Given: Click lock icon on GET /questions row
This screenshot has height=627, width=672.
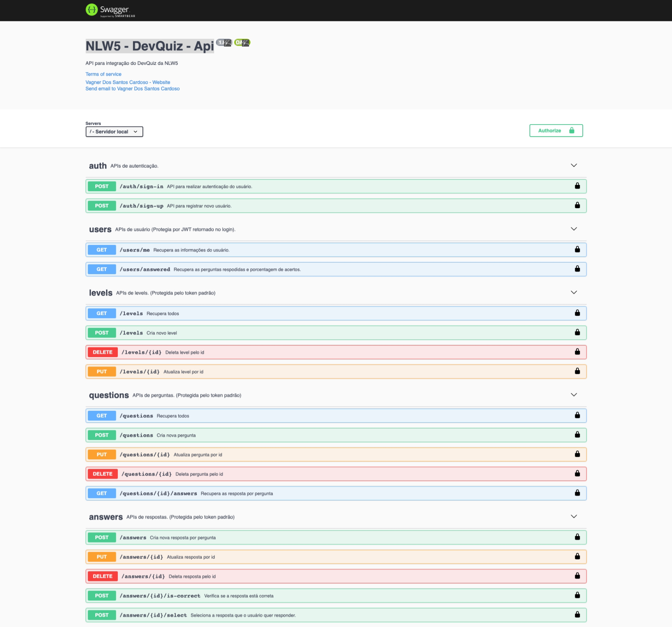Looking at the screenshot, I should [577, 415].
